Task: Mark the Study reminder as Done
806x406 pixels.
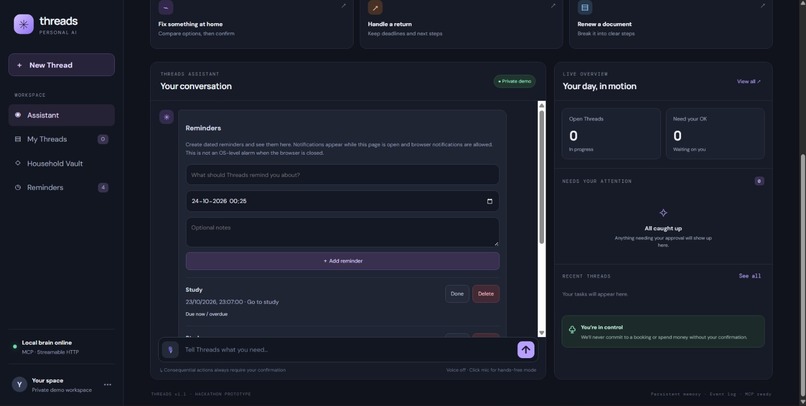Action: (457, 294)
